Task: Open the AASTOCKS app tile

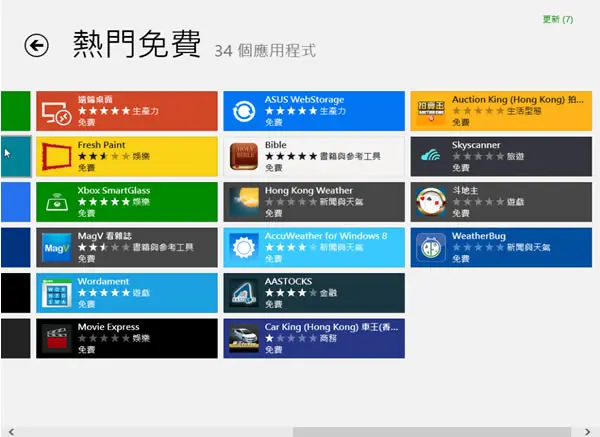Action: coord(314,293)
